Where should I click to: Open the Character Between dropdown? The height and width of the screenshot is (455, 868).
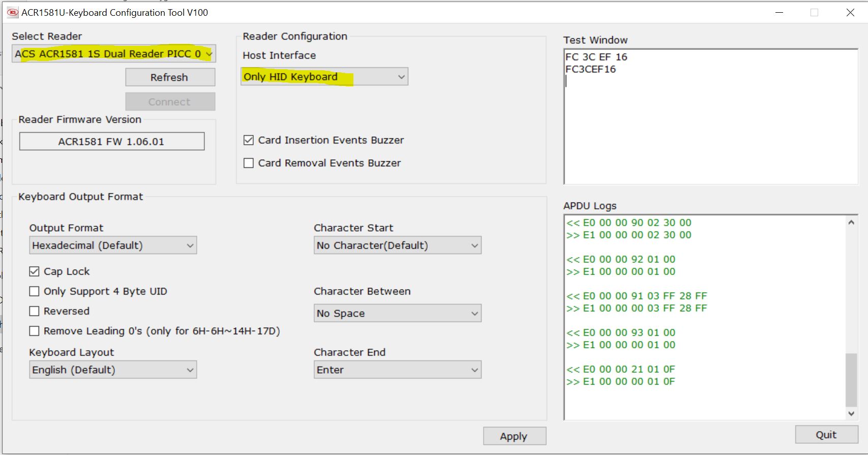pyautogui.click(x=398, y=313)
